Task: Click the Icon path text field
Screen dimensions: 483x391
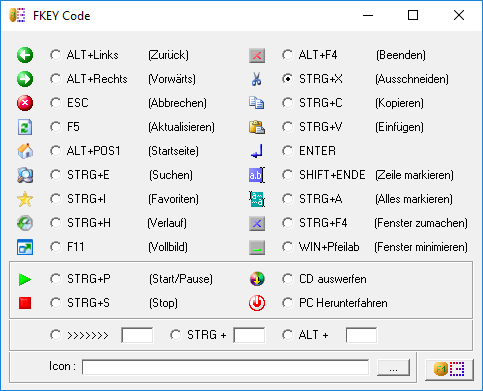Action: coord(226,367)
